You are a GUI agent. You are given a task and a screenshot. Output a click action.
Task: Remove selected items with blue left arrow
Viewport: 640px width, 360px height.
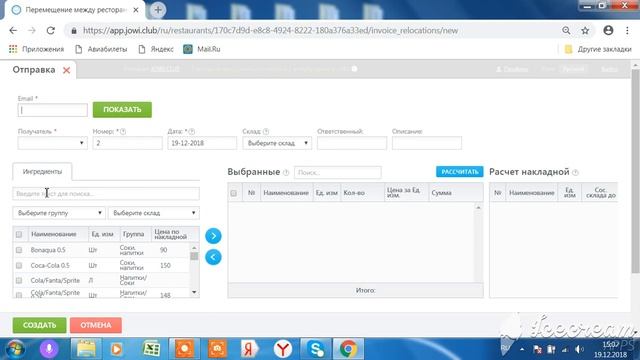click(x=213, y=257)
